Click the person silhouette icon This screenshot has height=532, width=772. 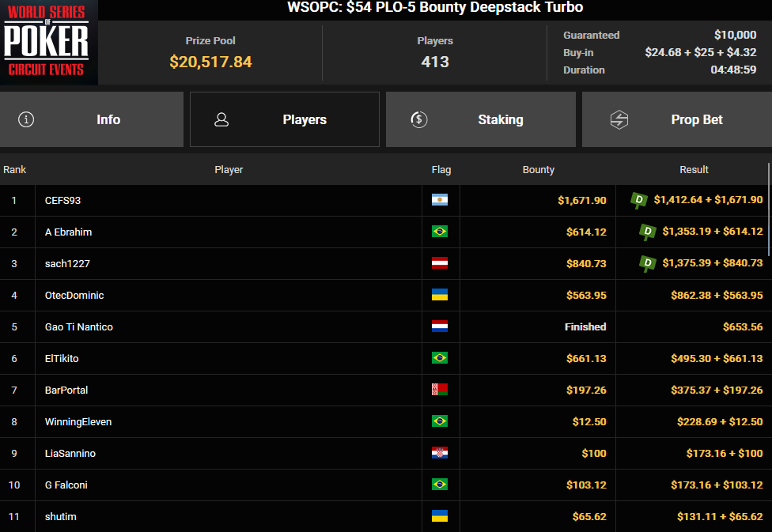[x=221, y=119]
